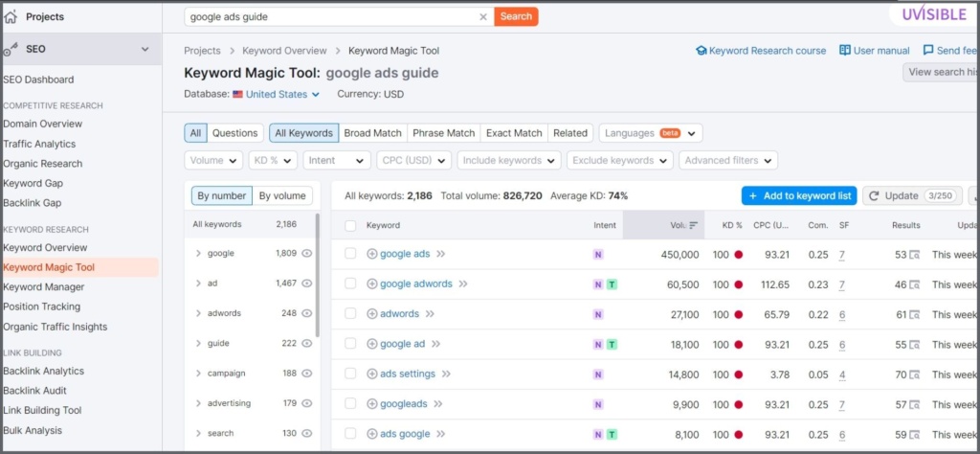980x454 pixels.
Task: Check the google ad row checkbox
Action: [350, 344]
